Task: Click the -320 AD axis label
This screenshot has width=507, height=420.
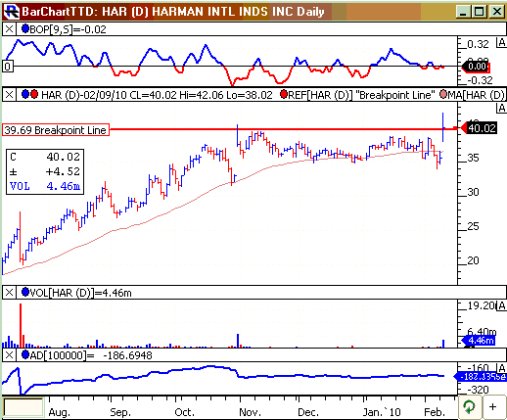Action: point(478,390)
